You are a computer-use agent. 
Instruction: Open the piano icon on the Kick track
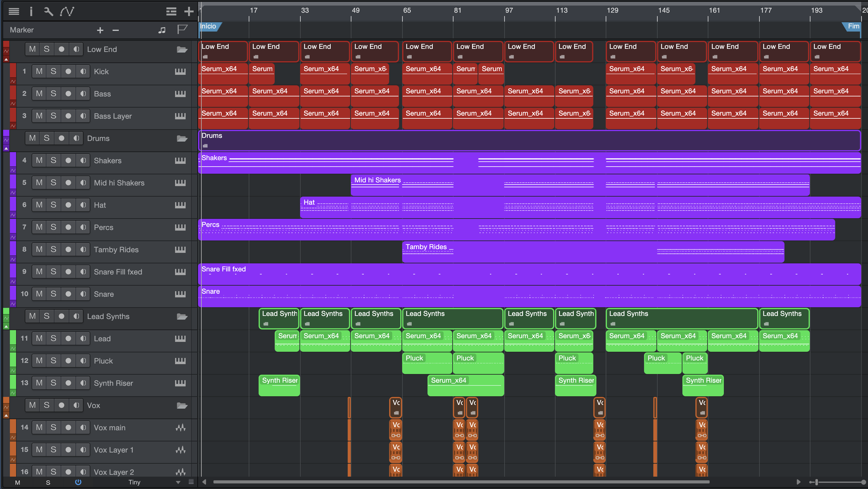(x=180, y=71)
